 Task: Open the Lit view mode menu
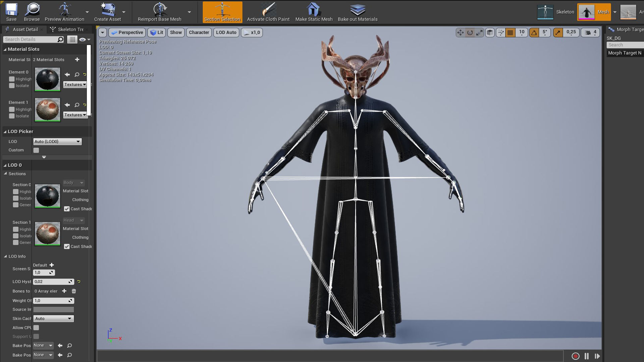157,33
